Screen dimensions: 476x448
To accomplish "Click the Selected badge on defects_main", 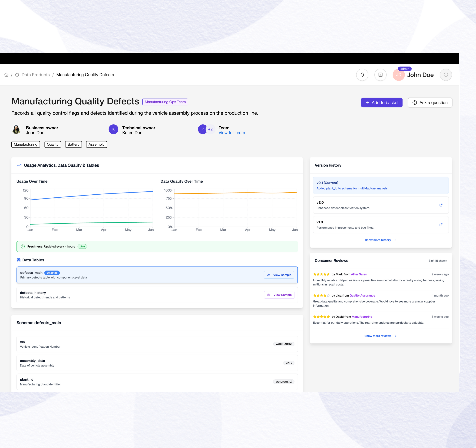I will coord(52,273).
